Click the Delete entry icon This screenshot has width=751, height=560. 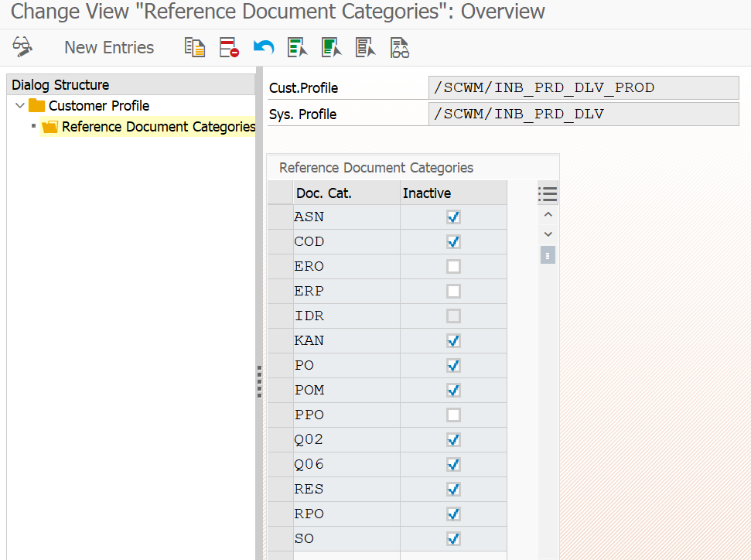[229, 47]
